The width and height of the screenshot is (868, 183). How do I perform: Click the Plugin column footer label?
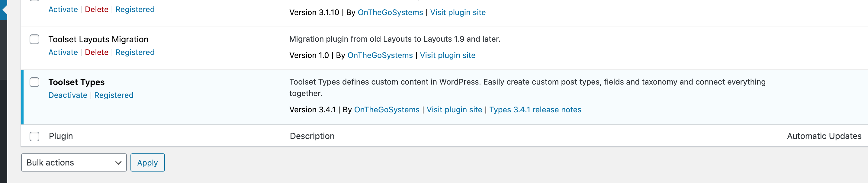tap(61, 136)
